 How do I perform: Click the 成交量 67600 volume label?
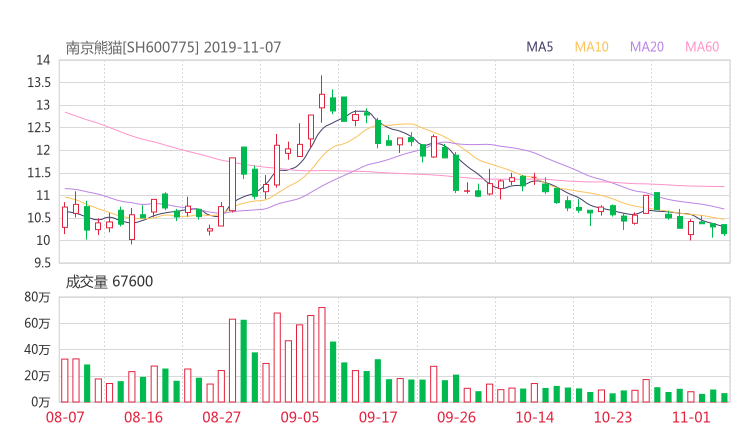109,282
